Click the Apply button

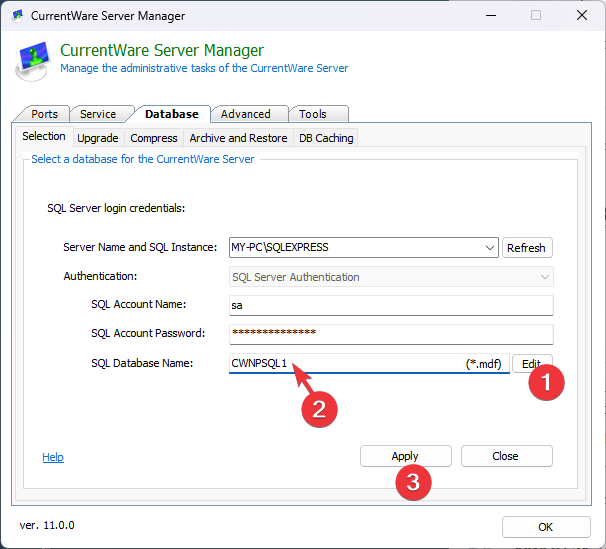(405, 456)
